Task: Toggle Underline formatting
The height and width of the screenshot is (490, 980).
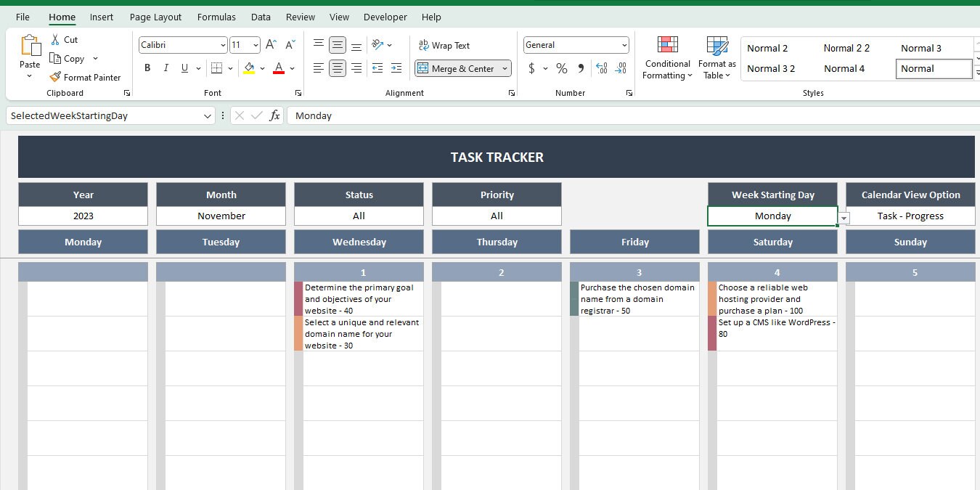Action: 184,68
